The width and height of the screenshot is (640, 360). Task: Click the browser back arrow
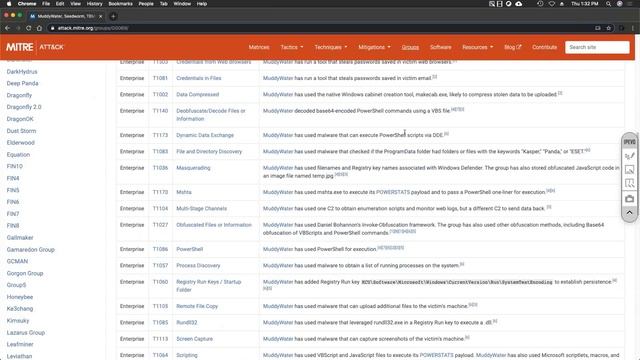pyautogui.click(x=7, y=28)
